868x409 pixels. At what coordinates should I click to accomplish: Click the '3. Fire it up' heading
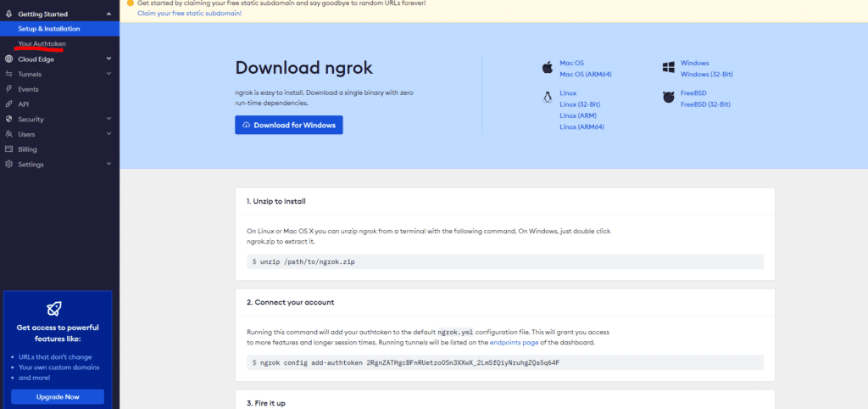(265, 403)
